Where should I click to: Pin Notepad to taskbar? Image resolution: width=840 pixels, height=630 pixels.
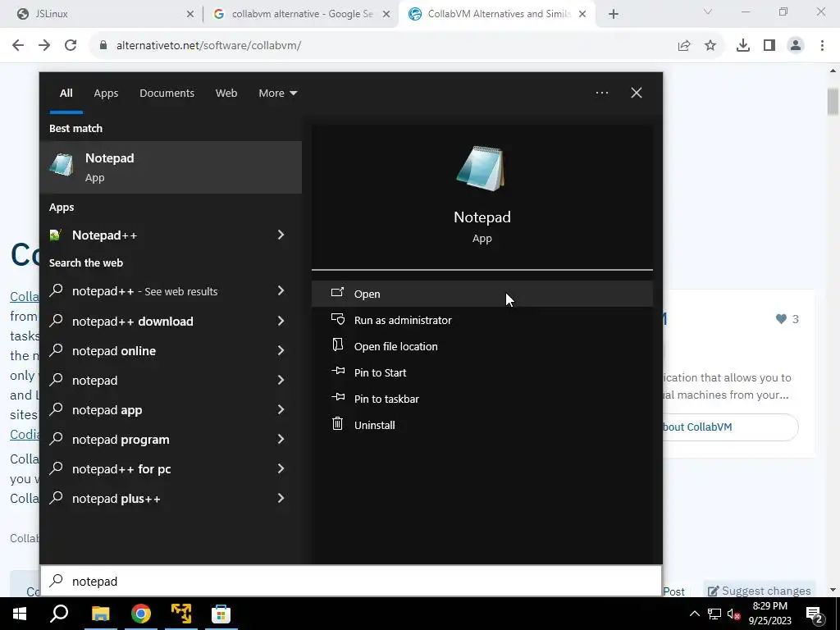point(482,399)
